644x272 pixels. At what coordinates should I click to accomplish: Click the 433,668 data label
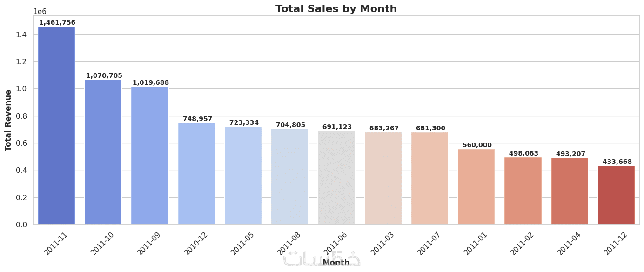coord(617,162)
